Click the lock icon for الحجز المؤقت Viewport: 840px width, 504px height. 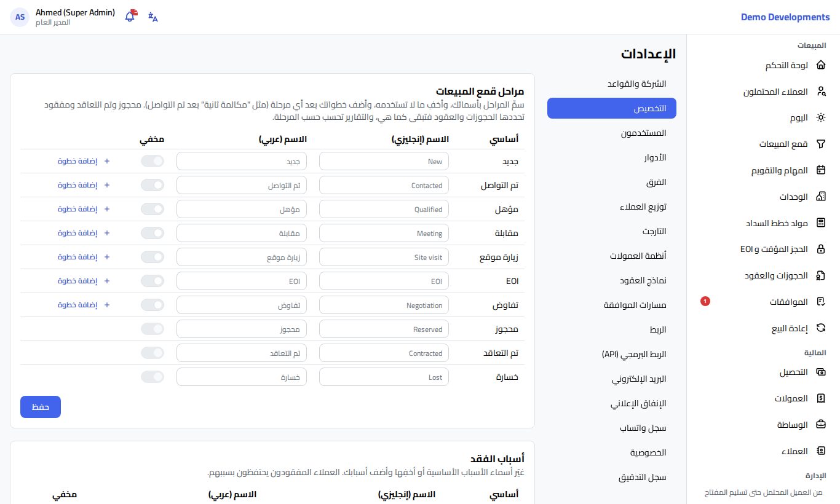820,250
